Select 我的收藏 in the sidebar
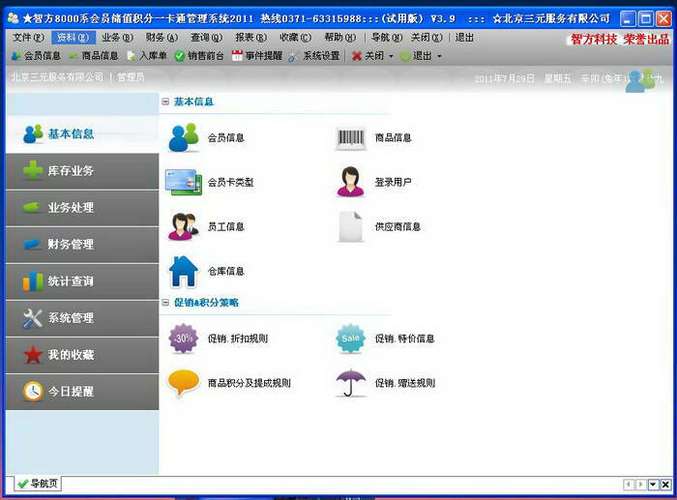The height and width of the screenshot is (500, 677). click(x=82, y=355)
